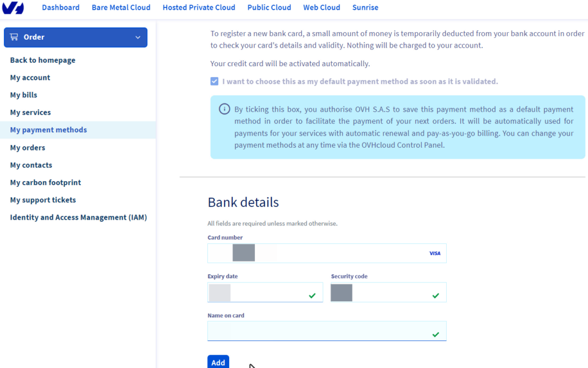Screen dimensions: 588x368
Task: Open My support tickets link
Action: pos(43,200)
